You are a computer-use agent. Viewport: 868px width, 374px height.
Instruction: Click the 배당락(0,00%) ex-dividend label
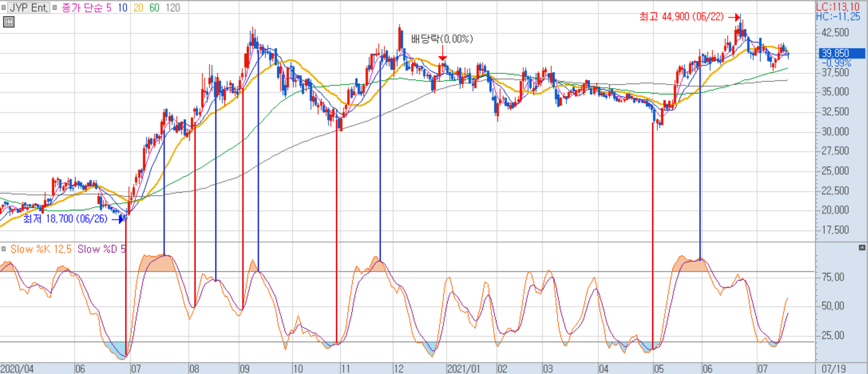442,39
